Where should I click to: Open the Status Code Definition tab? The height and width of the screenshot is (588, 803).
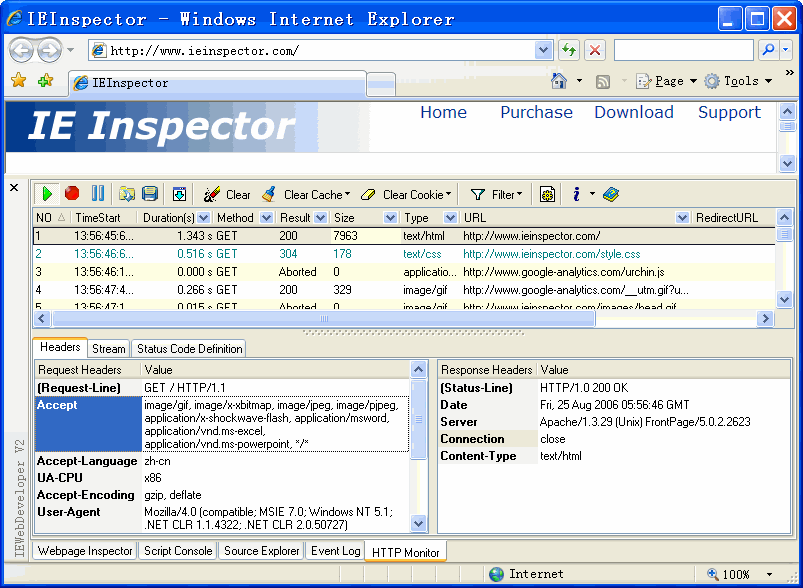189,349
